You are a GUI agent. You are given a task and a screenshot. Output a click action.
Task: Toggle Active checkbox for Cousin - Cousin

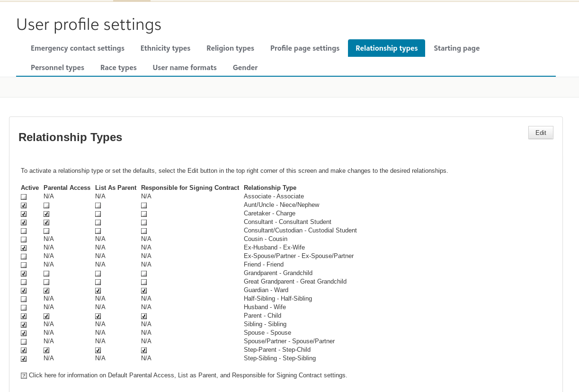[24, 240]
